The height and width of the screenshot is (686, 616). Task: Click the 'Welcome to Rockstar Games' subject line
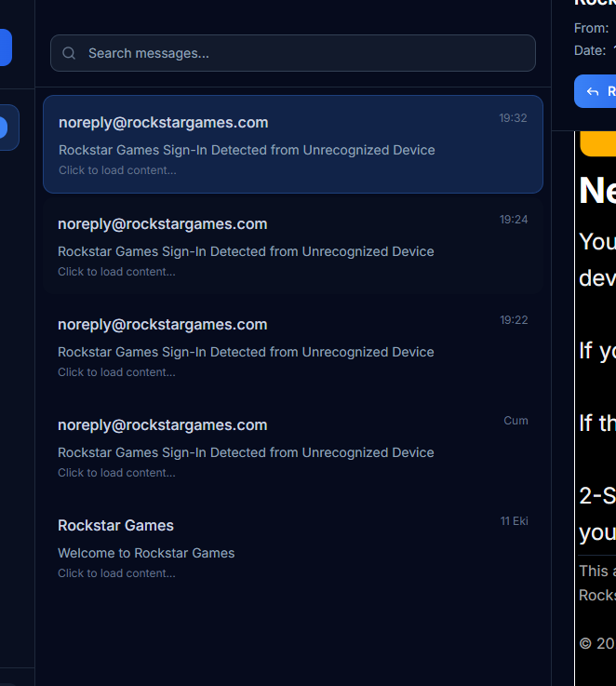coord(146,553)
